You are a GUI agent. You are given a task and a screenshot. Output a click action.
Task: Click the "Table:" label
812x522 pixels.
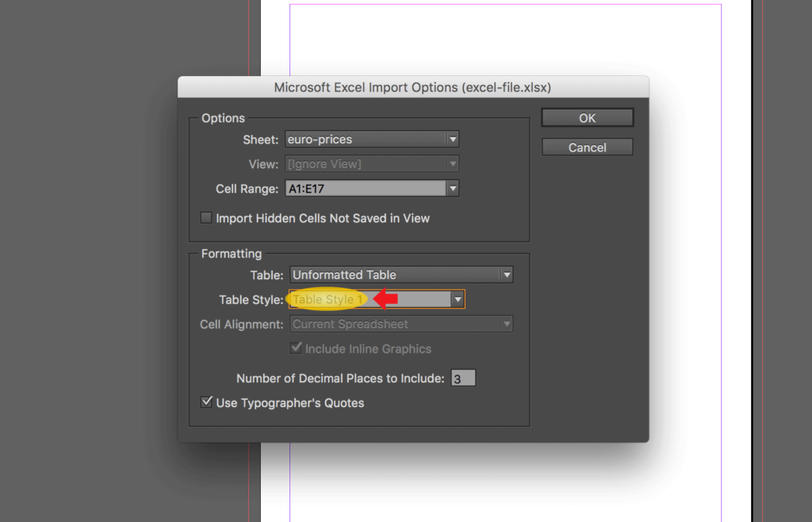pos(266,275)
